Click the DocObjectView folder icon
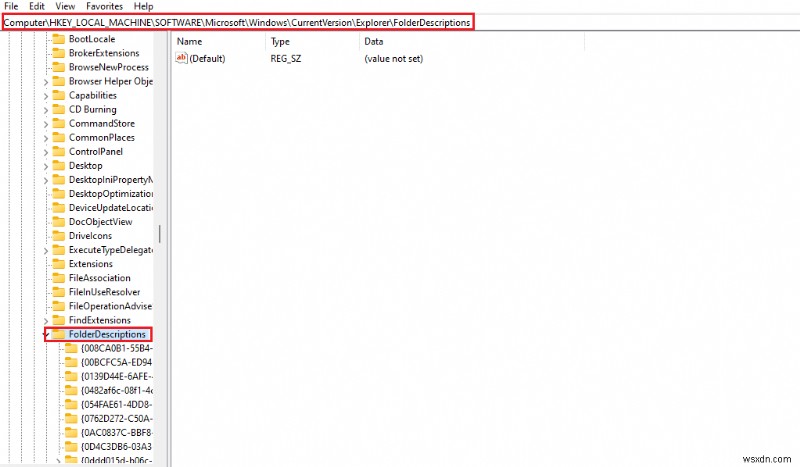The width and height of the screenshot is (800, 467). pyautogui.click(x=59, y=222)
